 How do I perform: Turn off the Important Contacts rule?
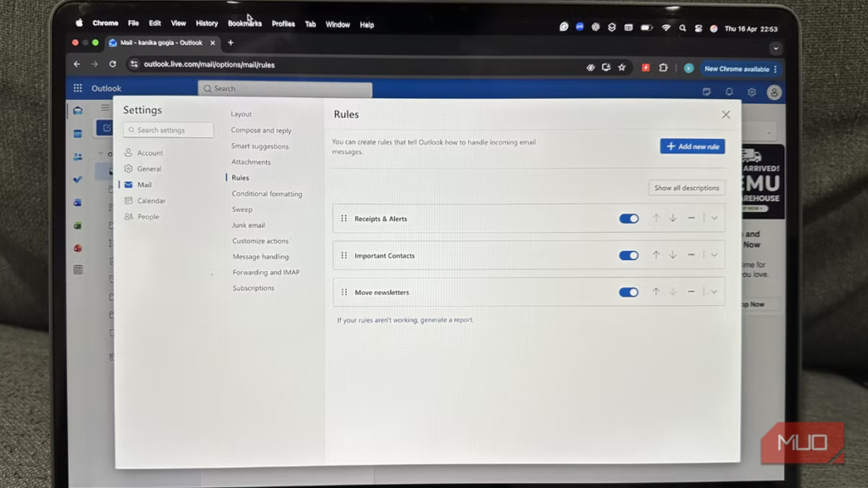(628, 255)
